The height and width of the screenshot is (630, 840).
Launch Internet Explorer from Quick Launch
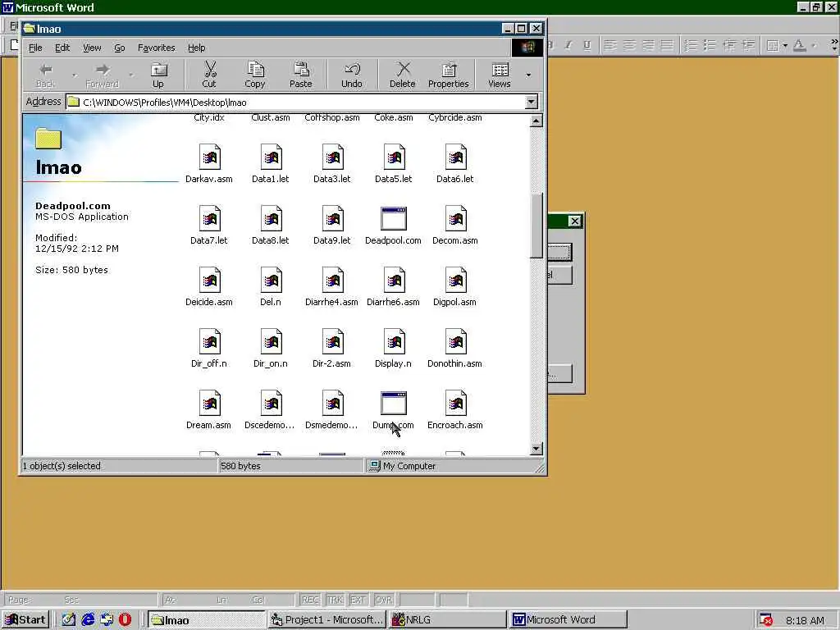[x=88, y=620]
